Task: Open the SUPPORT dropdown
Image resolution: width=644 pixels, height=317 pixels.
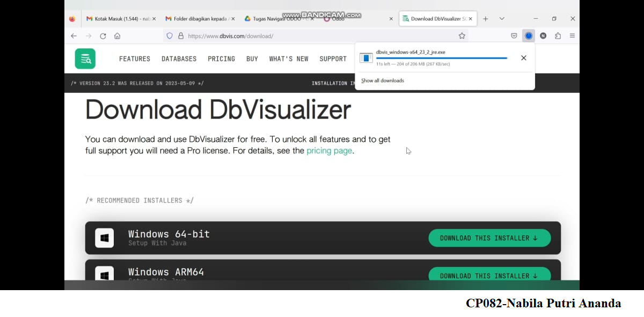Action: tap(333, 59)
